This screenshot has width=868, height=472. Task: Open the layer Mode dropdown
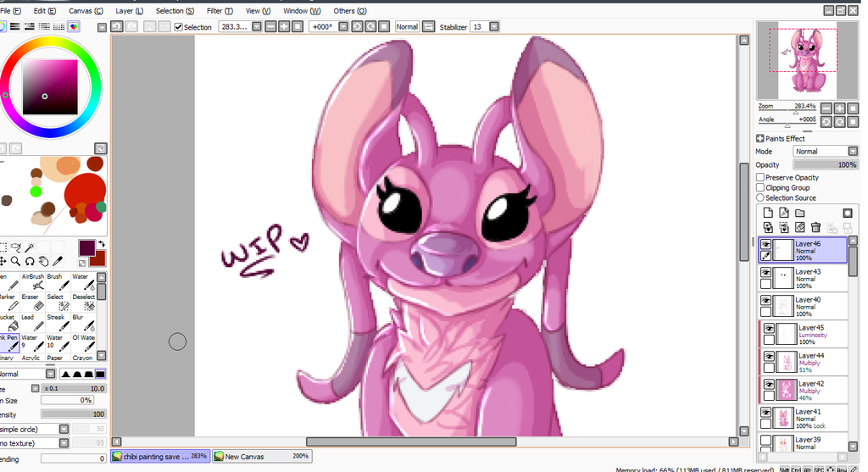point(825,152)
